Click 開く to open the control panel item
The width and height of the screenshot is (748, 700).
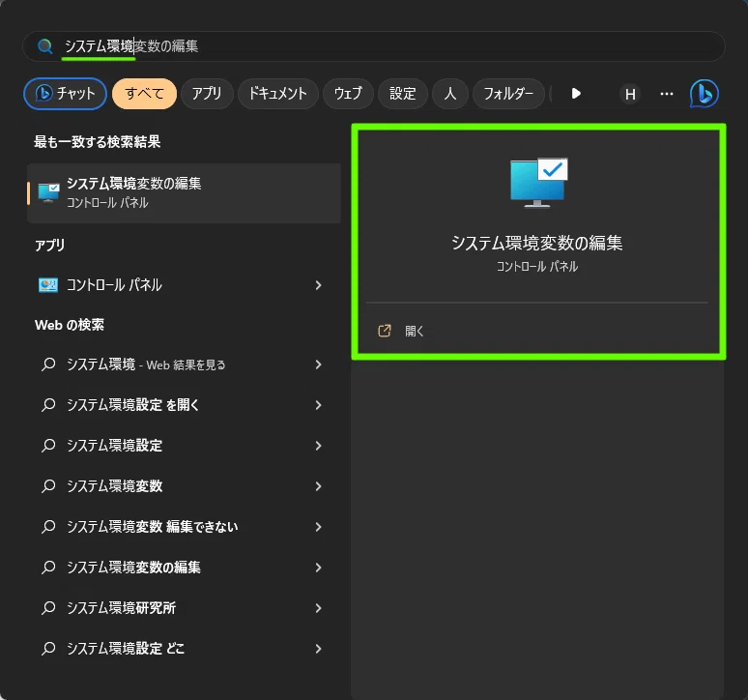click(414, 332)
